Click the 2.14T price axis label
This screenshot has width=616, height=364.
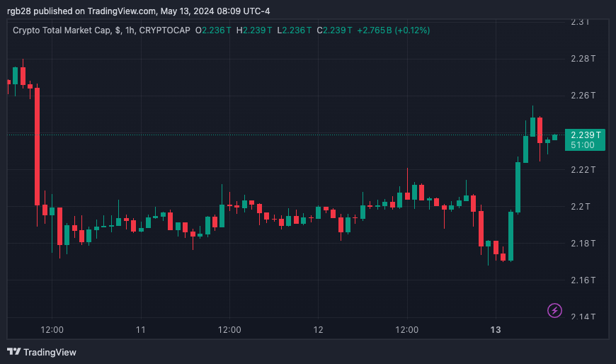coord(583,317)
